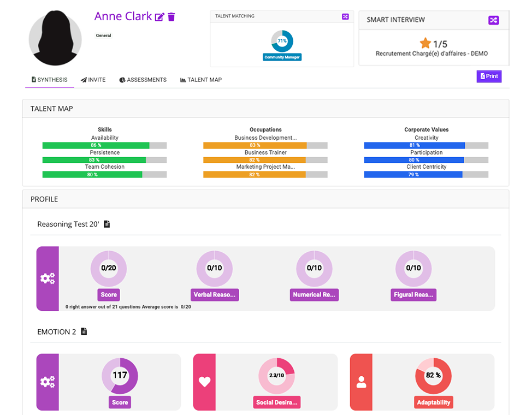
Task: Click the Community Manager badge
Action: pyautogui.click(x=282, y=57)
